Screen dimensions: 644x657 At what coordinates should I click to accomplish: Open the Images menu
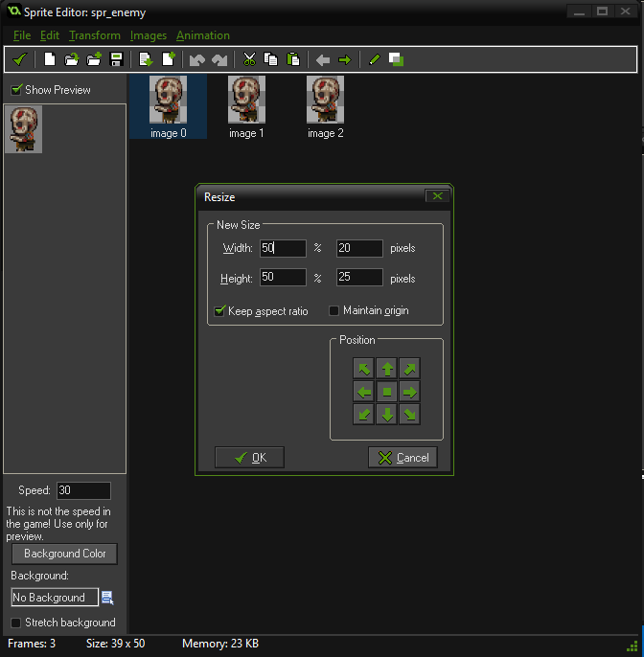coord(148,35)
